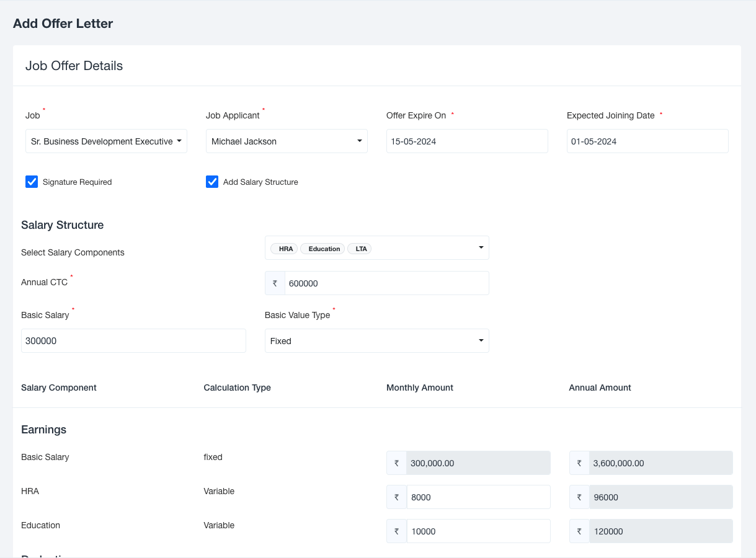Click the Annual CTC amount field
Screen dimensions: 756x558
pyautogui.click(x=386, y=283)
